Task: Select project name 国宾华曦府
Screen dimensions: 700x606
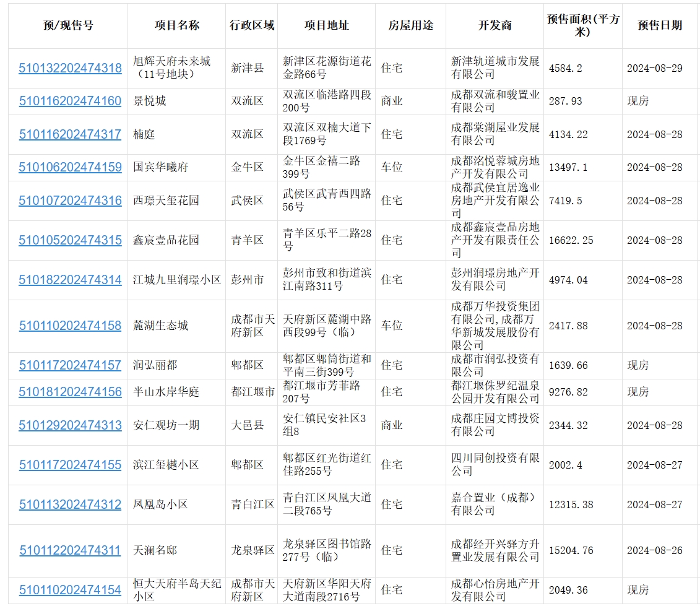Action: point(161,168)
